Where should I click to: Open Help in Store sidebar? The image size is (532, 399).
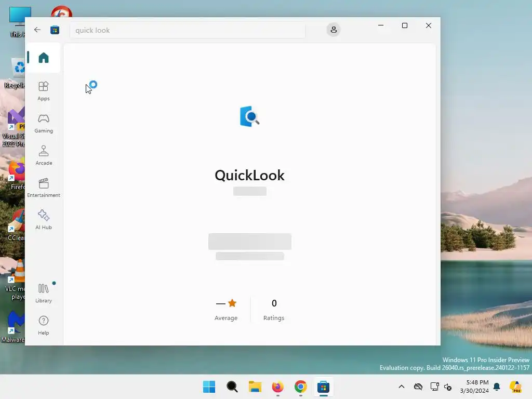44,325
